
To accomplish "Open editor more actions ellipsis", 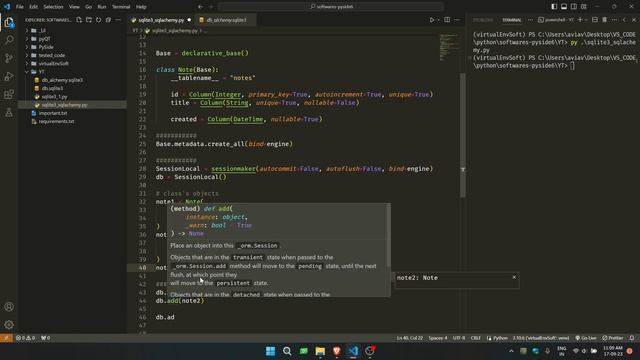I will click(457, 20).
